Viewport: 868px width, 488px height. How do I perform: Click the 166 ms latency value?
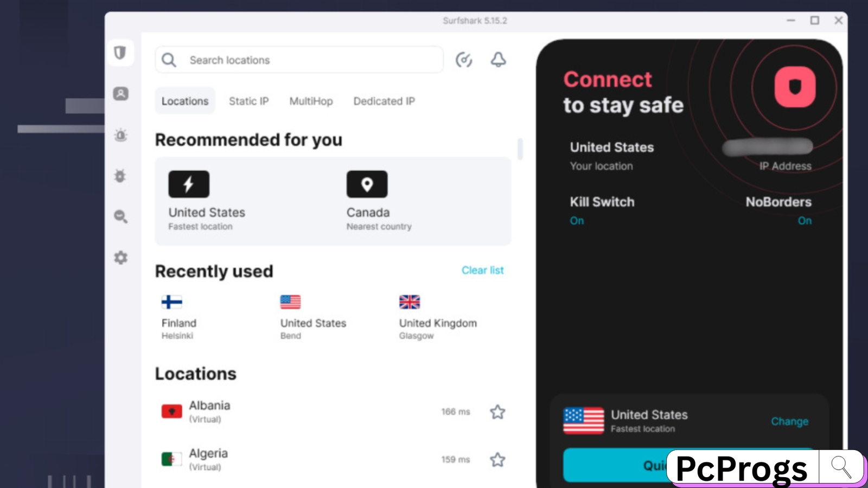(456, 412)
